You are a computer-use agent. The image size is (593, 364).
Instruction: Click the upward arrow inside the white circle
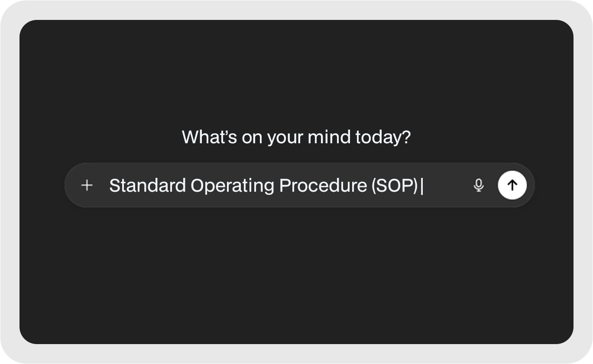tap(512, 185)
